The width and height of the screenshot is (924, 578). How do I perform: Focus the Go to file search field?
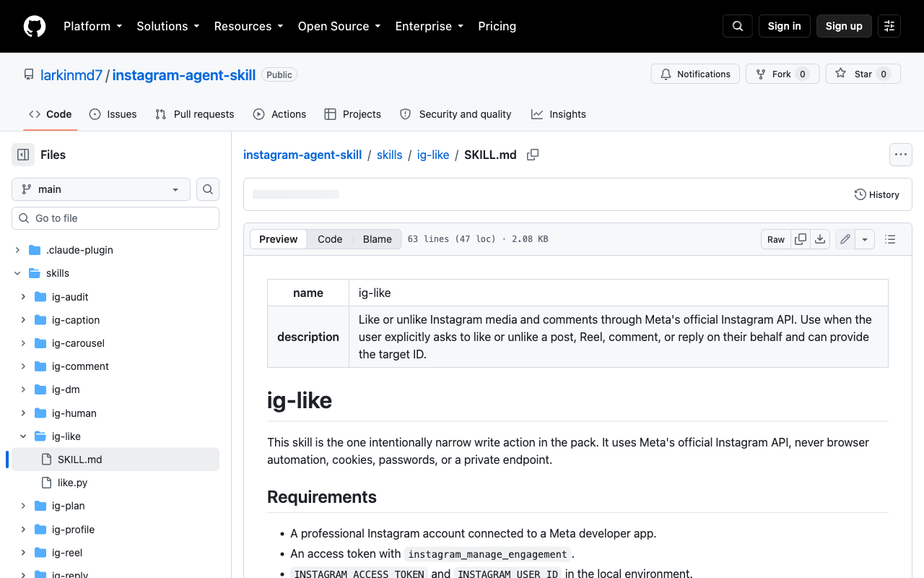[115, 218]
